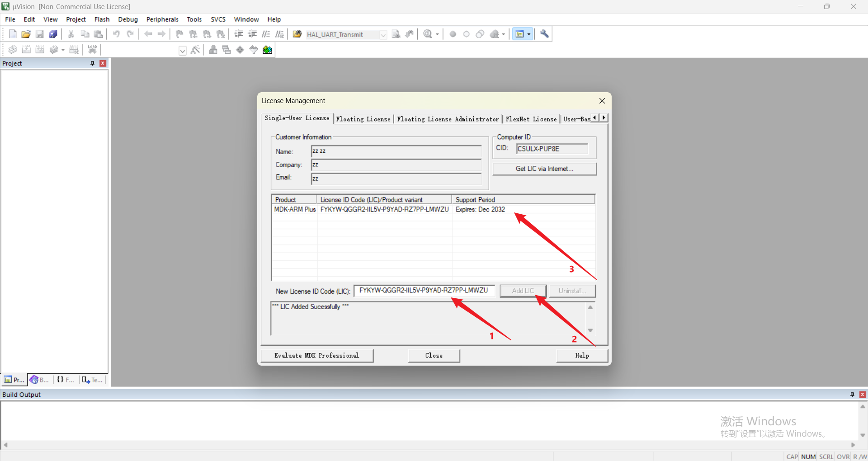
Task: Indent the selected text lines
Action: coord(239,34)
